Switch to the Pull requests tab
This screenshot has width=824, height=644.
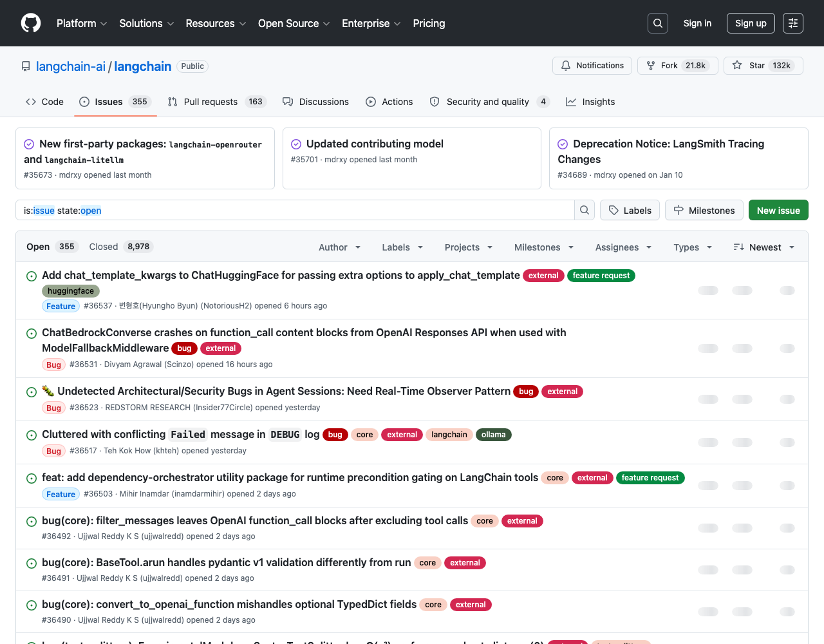(216, 102)
